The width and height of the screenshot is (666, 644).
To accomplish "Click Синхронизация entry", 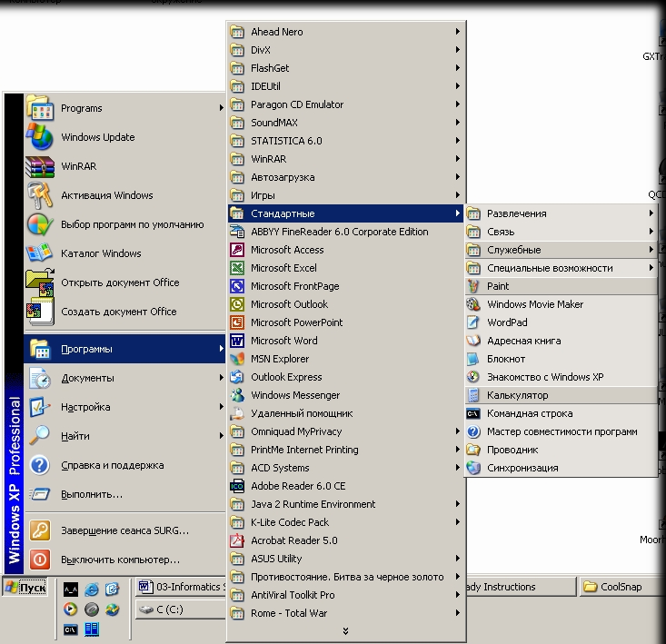I will point(561,468).
